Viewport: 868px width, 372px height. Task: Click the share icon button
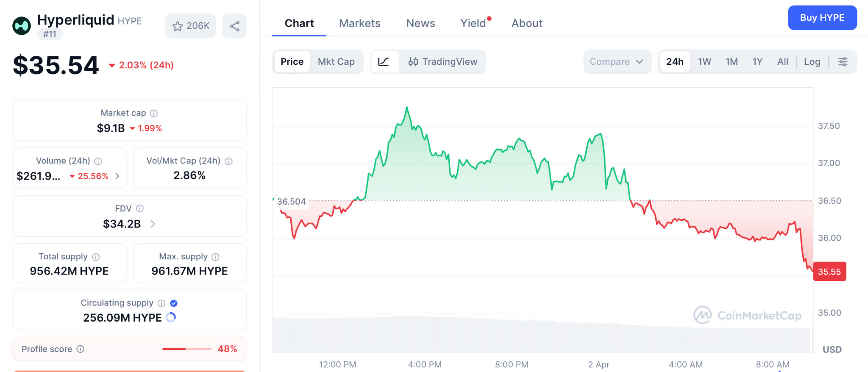click(234, 26)
